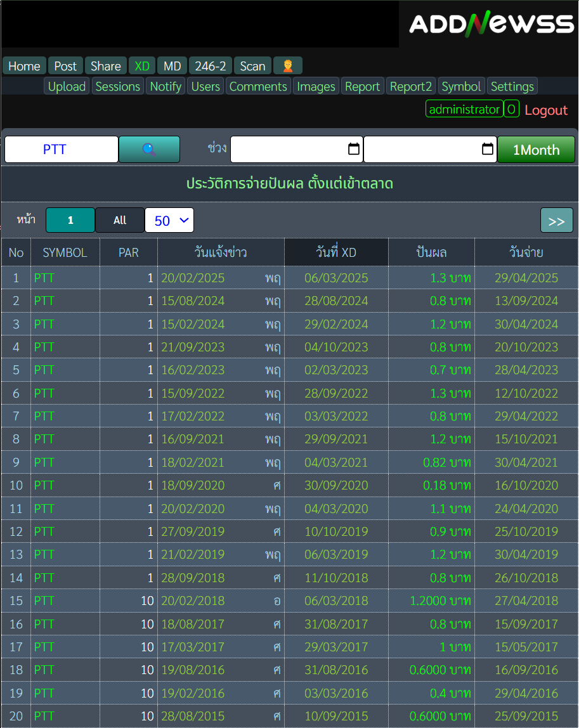Click the announcement date 20/02/2025
This screenshot has height=728, width=579.
pos(193,278)
